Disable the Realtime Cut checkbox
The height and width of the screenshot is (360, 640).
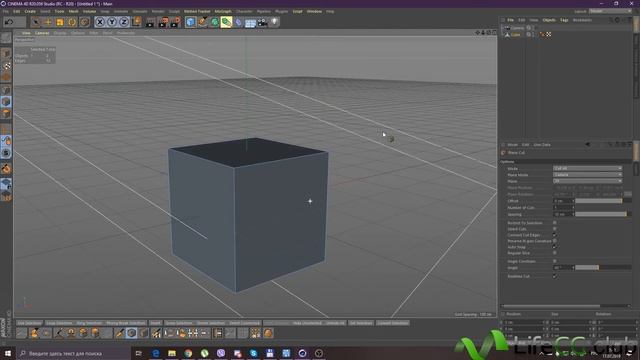click(x=555, y=276)
